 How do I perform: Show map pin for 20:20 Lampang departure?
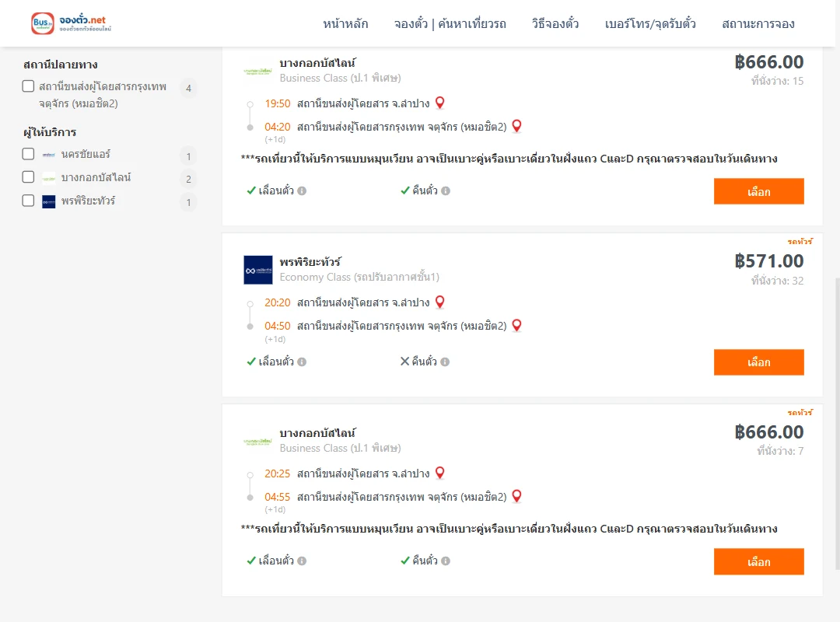[x=439, y=302]
